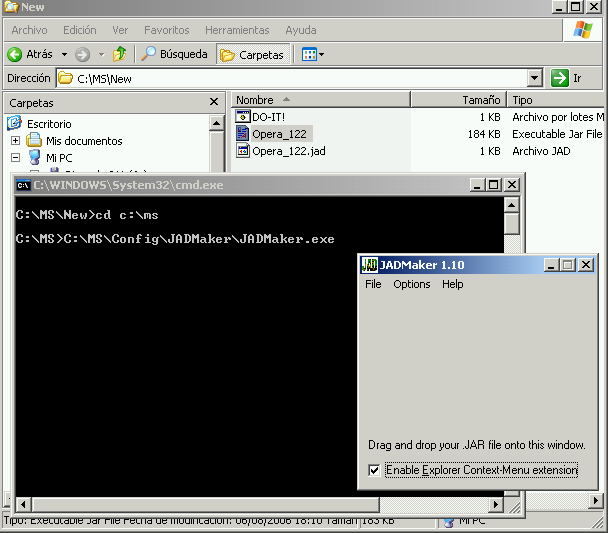608x533 pixels.
Task: Click the cmd window vertical scrollbar up arrow
Action: click(x=512, y=204)
